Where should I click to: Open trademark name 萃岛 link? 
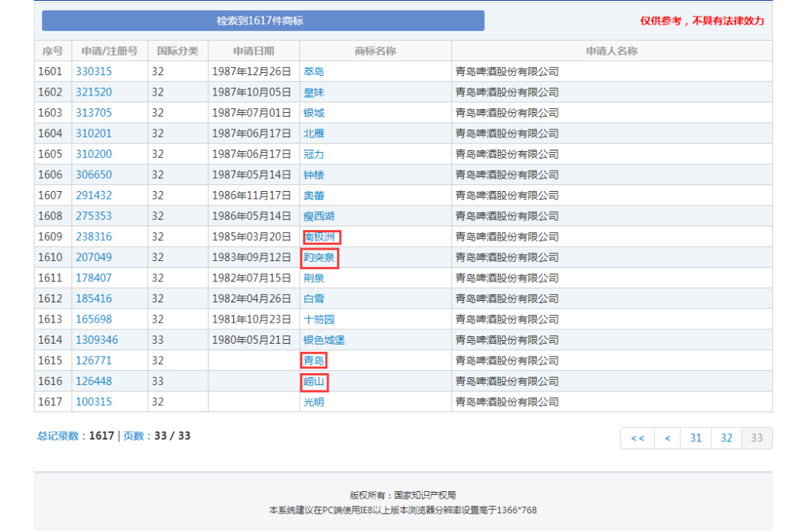314,71
